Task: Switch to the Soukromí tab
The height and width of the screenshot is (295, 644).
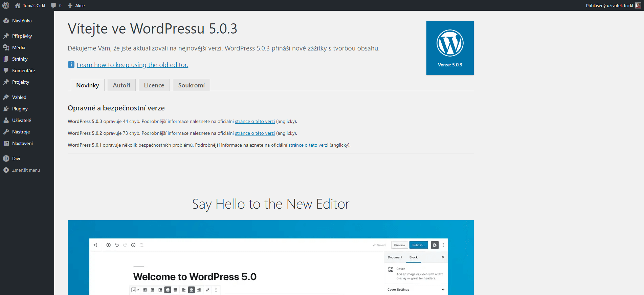Action: coord(192,85)
